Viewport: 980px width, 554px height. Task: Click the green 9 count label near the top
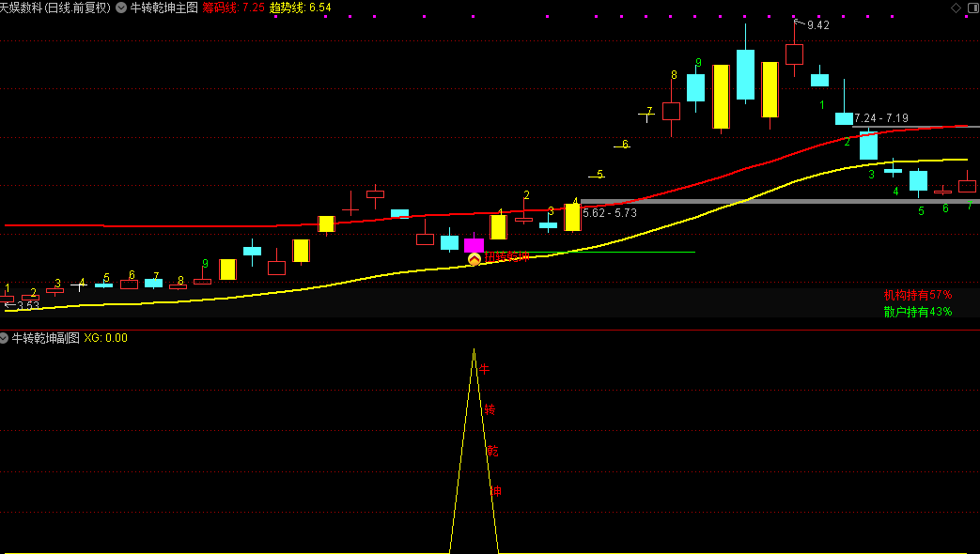[698, 63]
